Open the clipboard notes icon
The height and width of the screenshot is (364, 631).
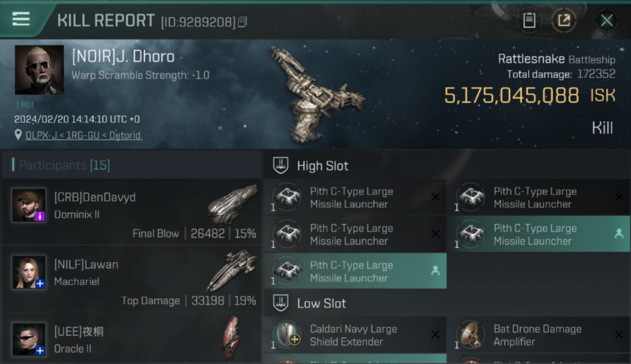[x=529, y=20]
